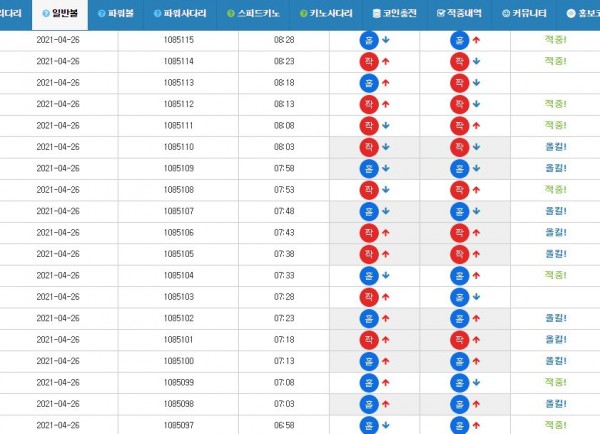Click left blue 홀 badge in row 1085113
Image resolution: width=600 pixels, height=434 pixels.
tap(369, 83)
